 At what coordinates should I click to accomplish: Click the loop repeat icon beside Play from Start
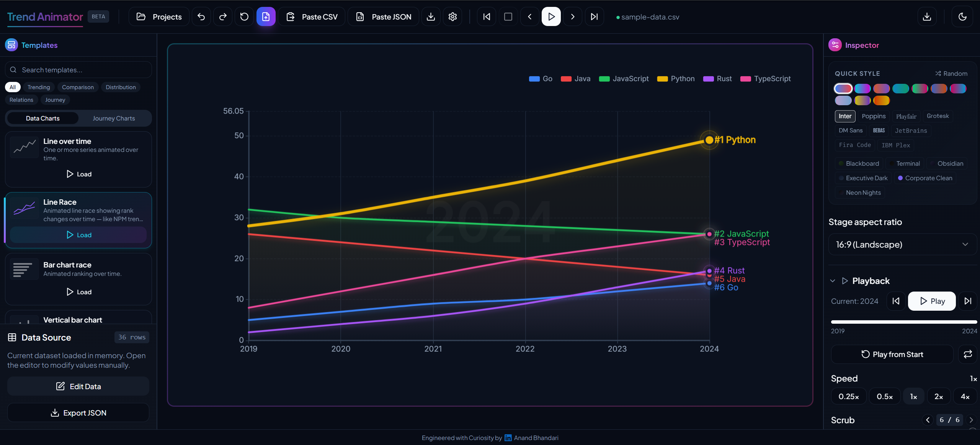point(968,354)
